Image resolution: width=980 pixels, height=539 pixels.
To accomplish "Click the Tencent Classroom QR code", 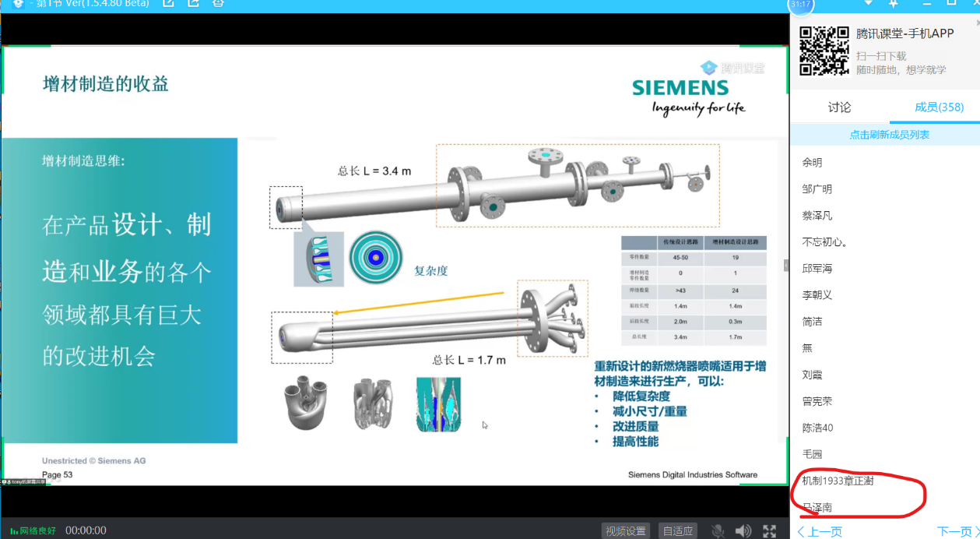I will (824, 51).
